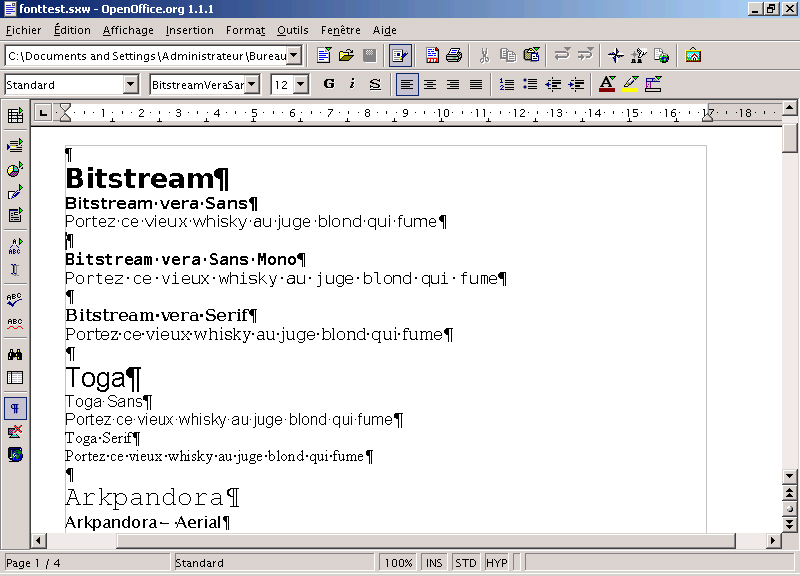Click the Undo arrow icon
Screen dimensions: 800x576
tap(562, 55)
